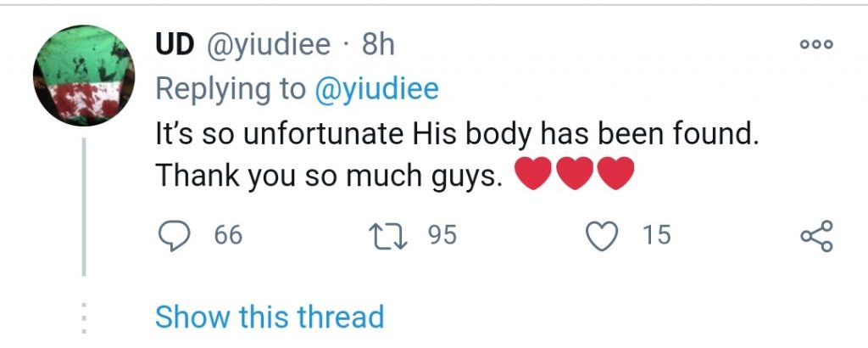Expand the Show this thread link

(x=270, y=317)
